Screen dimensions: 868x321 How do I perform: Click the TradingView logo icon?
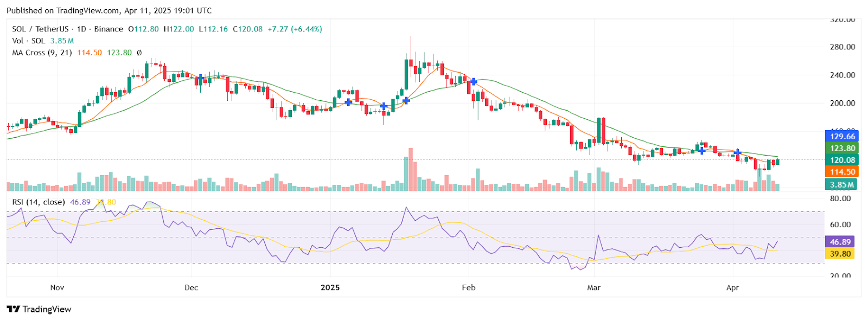(14, 309)
